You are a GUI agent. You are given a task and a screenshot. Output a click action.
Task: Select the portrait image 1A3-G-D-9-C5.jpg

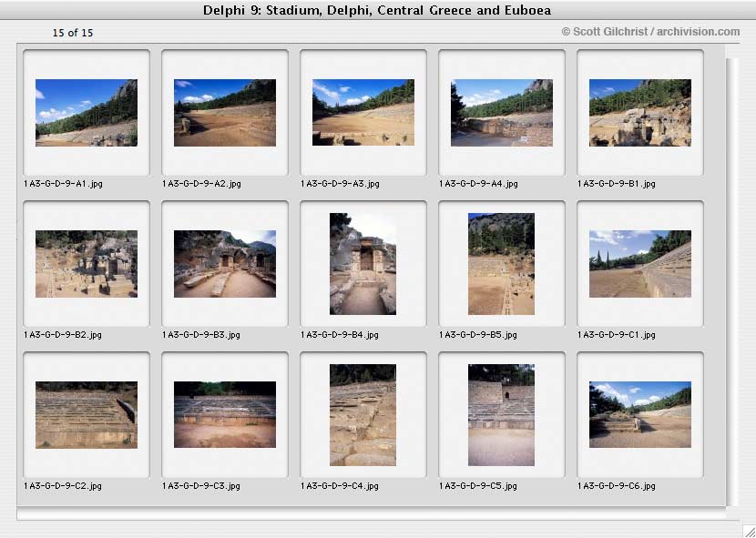tap(502, 415)
